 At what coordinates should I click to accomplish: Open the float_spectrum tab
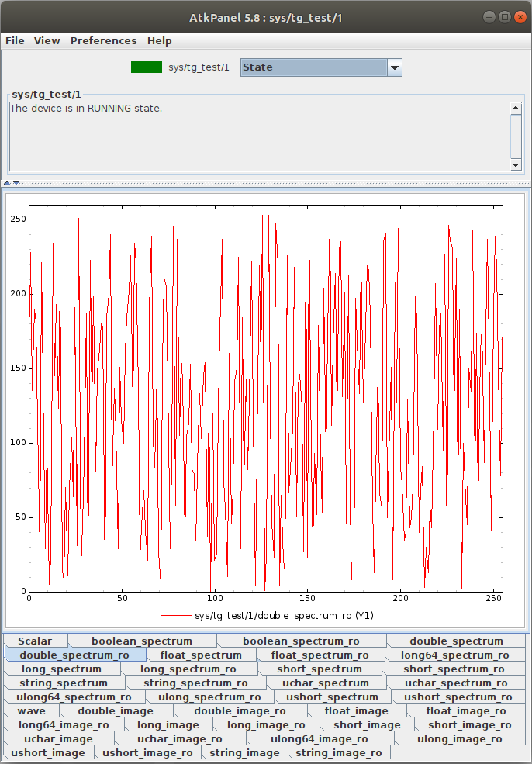coord(201,655)
